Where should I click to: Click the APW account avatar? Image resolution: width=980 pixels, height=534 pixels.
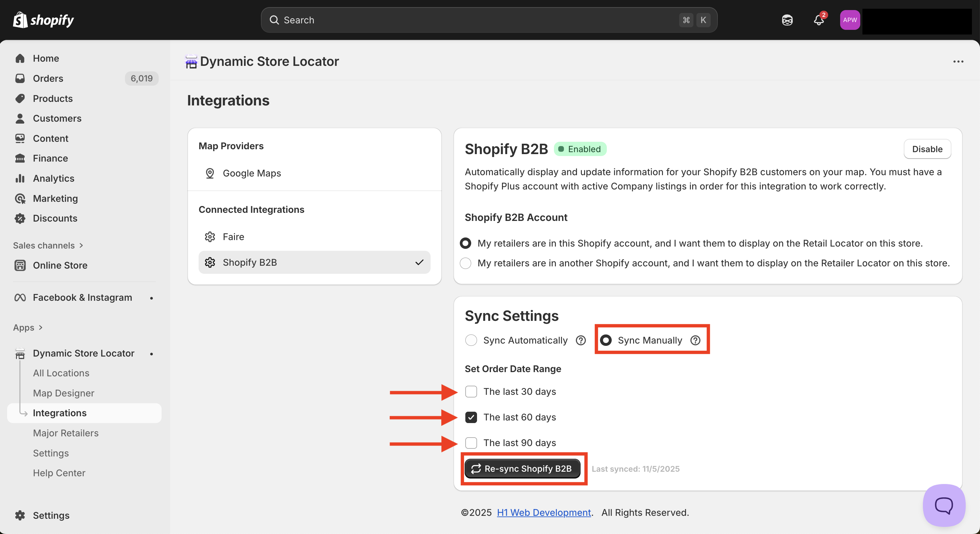(850, 20)
